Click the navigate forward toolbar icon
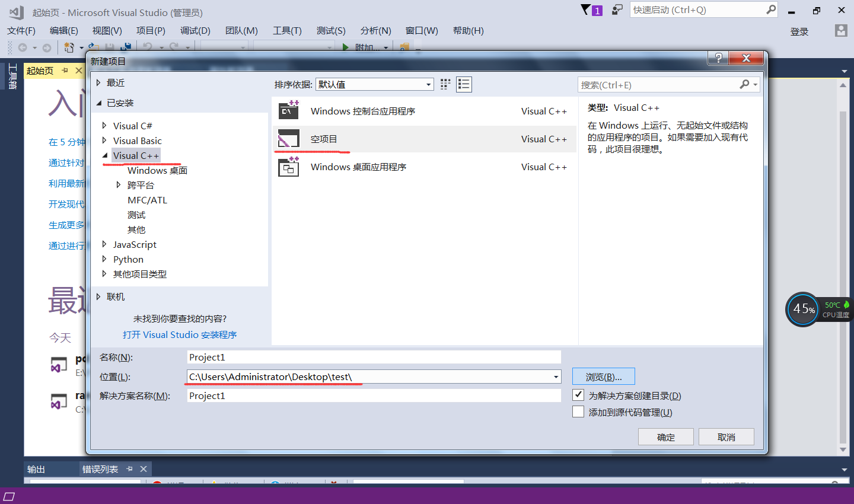Image resolution: width=854 pixels, height=504 pixels. (x=47, y=47)
